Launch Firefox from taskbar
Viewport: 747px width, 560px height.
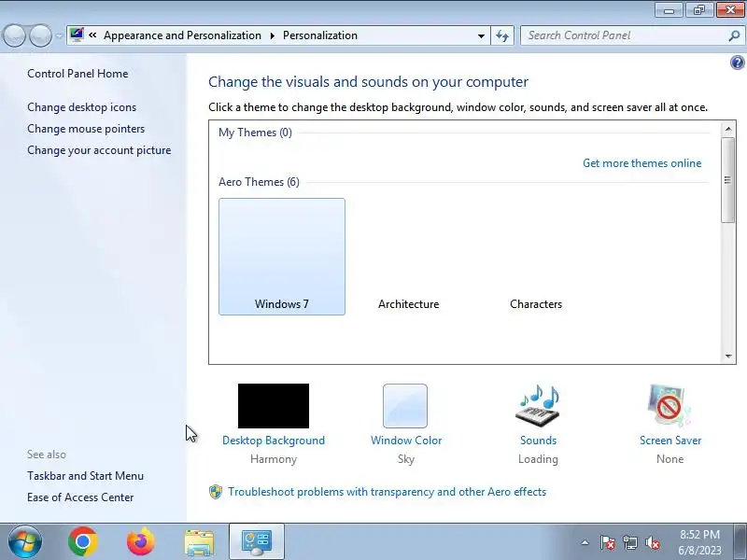point(141,541)
